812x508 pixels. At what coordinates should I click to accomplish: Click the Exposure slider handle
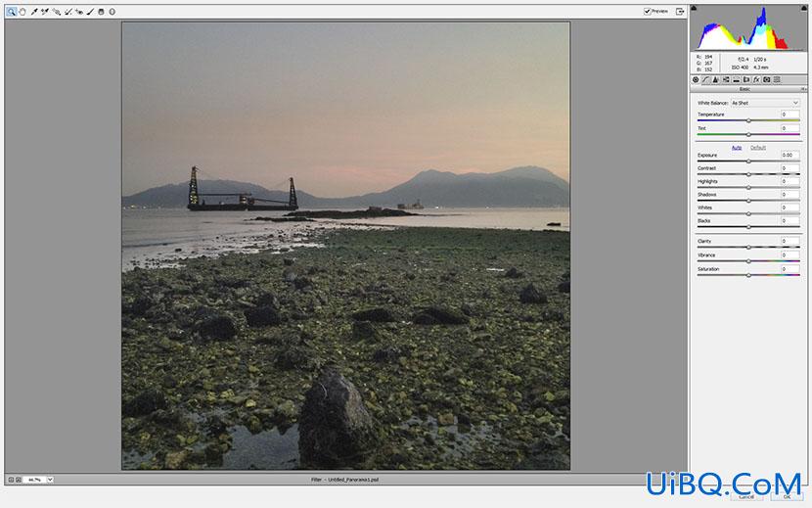point(748,162)
